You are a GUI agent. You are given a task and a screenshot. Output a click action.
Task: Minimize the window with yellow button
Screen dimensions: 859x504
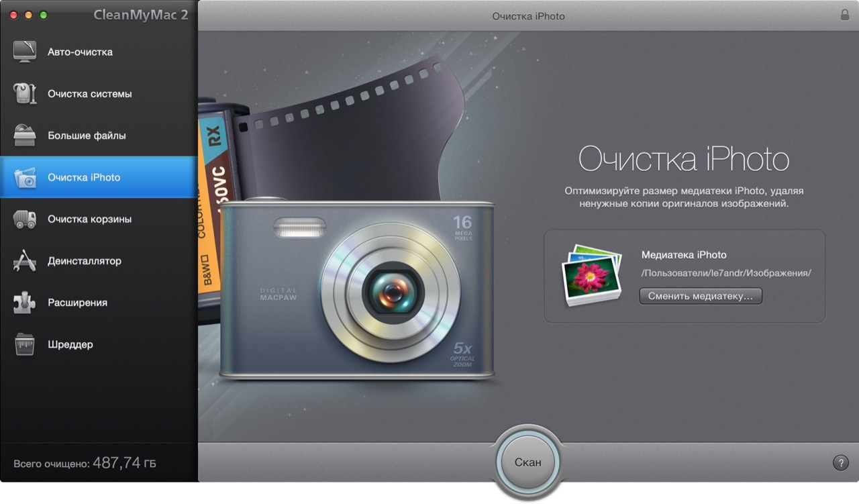(29, 15)
